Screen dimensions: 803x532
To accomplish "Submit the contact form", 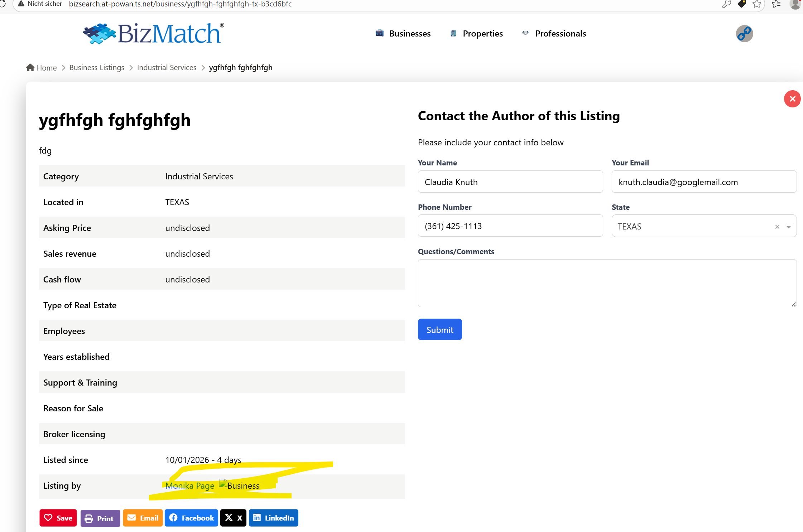I will [x=439, y=329].
